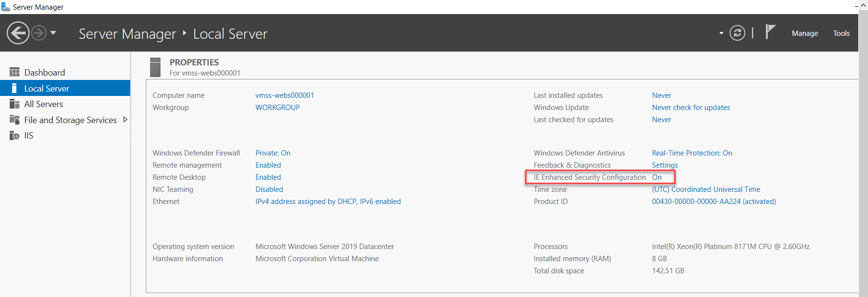Open the Manage menu
The width and height of the screenshot is (868, 297).
(805, 33)
